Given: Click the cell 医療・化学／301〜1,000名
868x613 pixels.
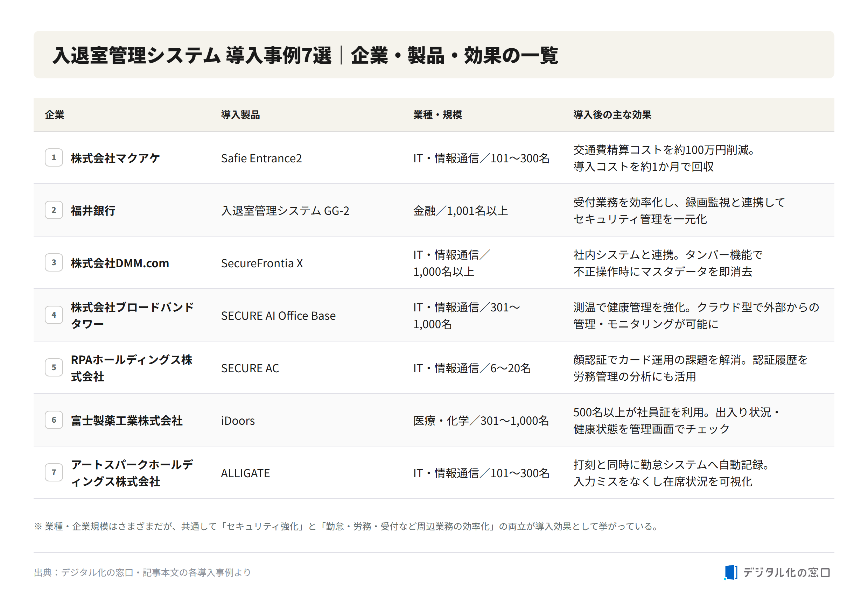Looking at the screenshot, I should pyautogui.click(x=481, y=421).
